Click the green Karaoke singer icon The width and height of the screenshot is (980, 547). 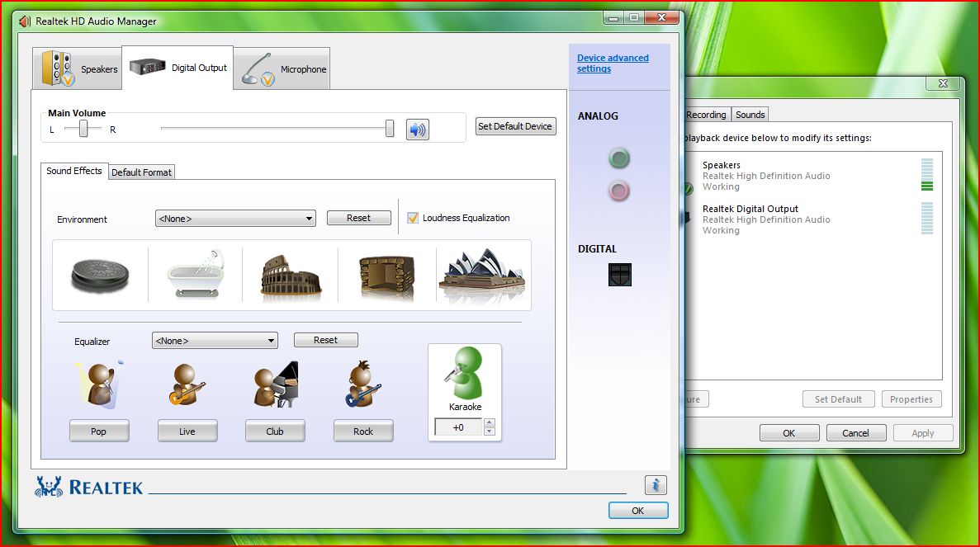466,374
